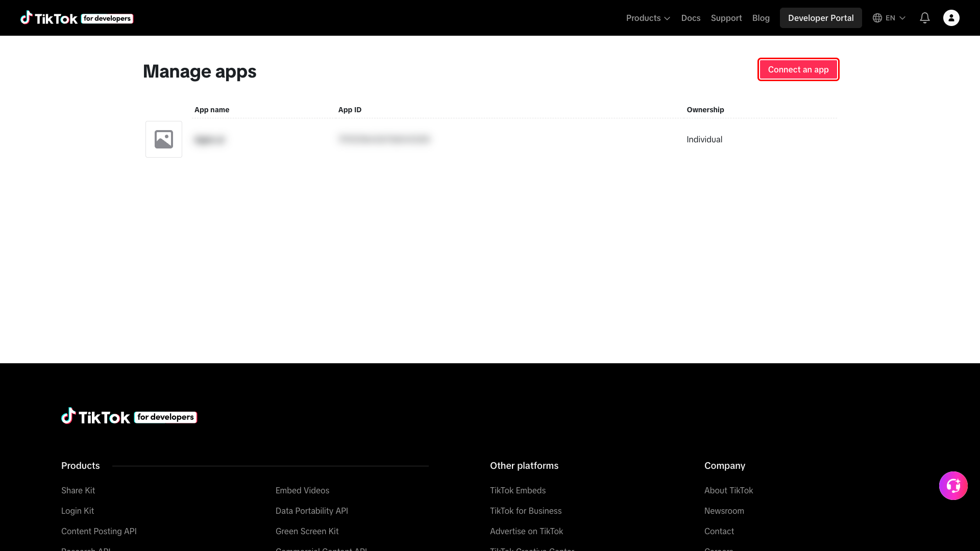980x551 pixels.
Task: Click the Developer Portal button
Action: (x=821, y=18)
